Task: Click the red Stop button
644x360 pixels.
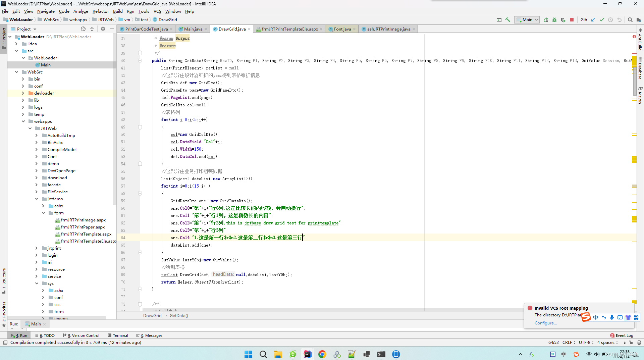Action: click(572, 20)
